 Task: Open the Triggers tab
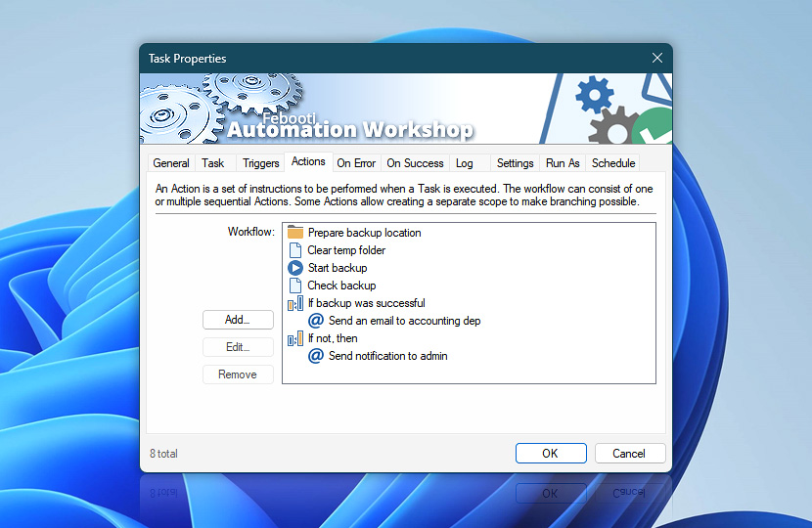click(x=260, y=163)
